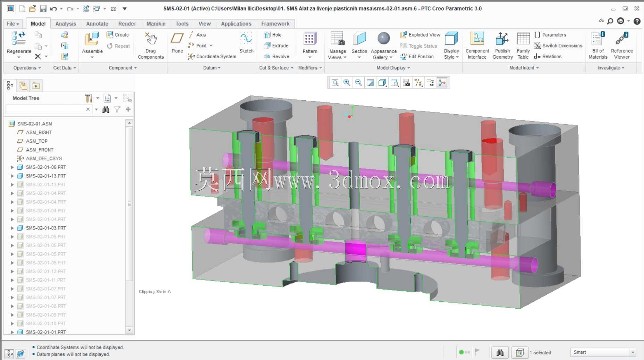Toggle the Favorites navigator tab
Viewport: 644px width, 360px height.
tap(36, 85)
